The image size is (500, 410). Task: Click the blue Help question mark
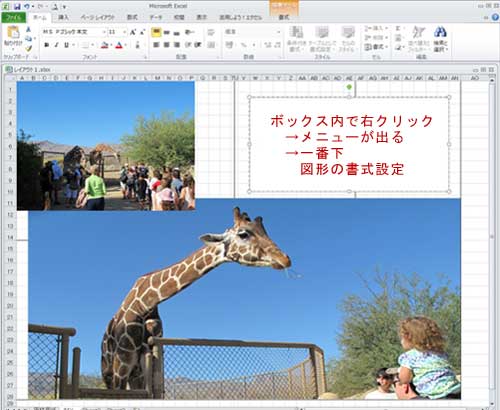pos(496,17)
